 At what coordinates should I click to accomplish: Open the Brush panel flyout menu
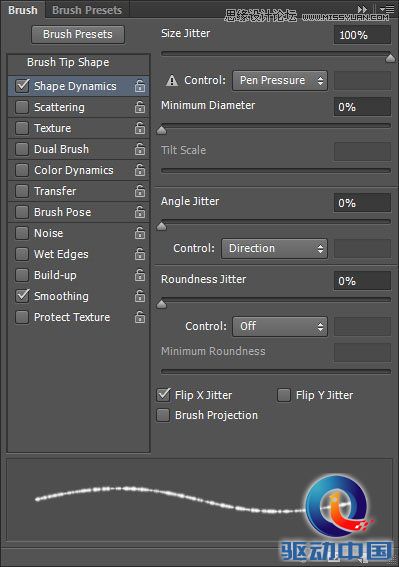[x=387, y=9]
